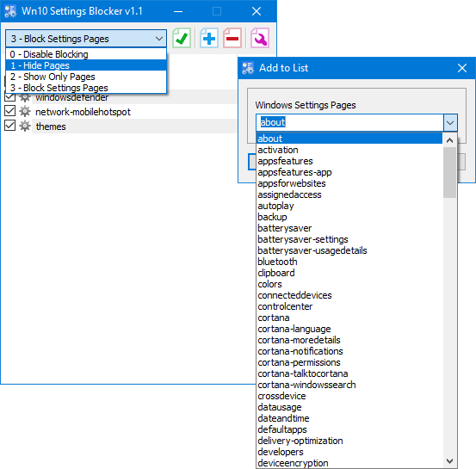The width and height of the screenshot is (476, 469).
Task: Click the red minus Remove icon
Action: [x=232, y=38]
